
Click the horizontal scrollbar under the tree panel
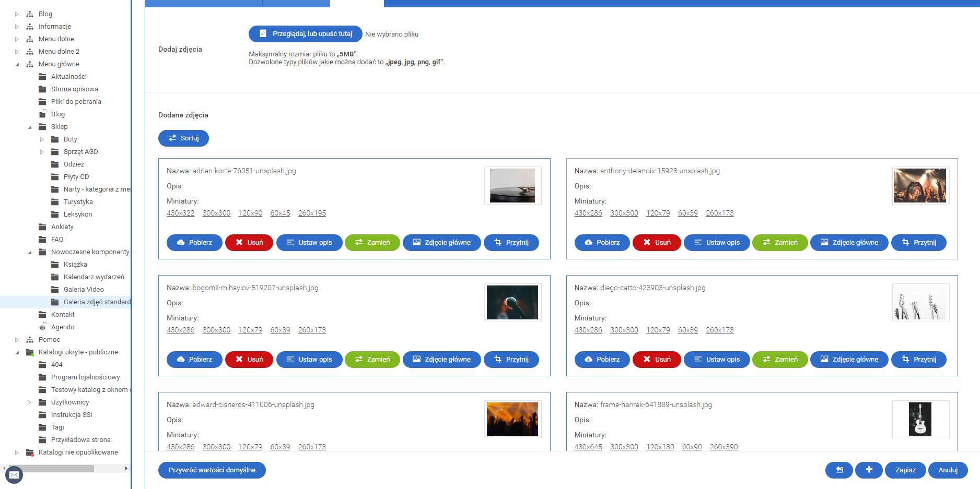click(52, 469)
